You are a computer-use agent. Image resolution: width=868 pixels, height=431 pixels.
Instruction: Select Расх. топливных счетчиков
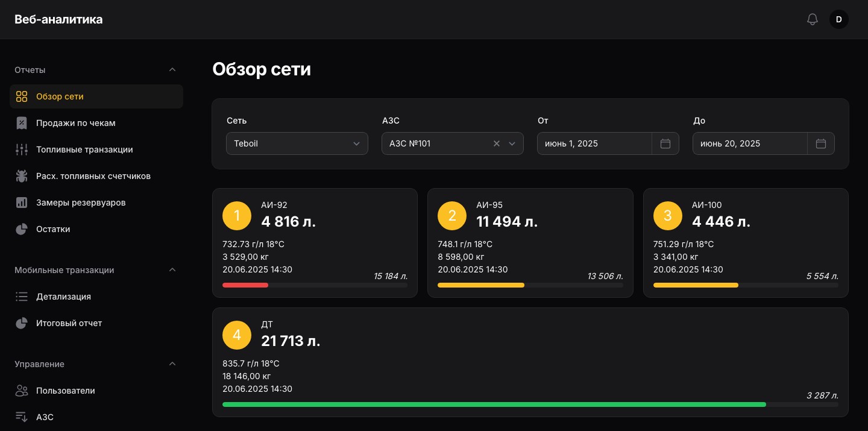pyautogui.click(x=96, y=176)
